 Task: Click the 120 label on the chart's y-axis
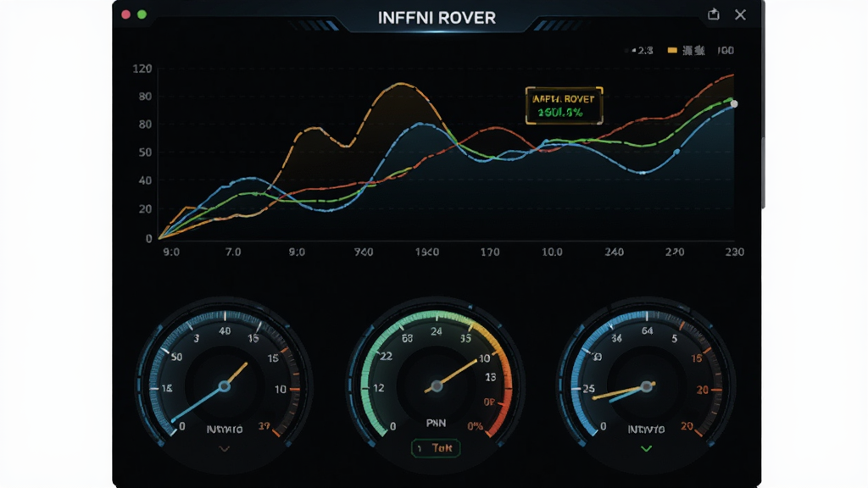(x=142, y=69)
